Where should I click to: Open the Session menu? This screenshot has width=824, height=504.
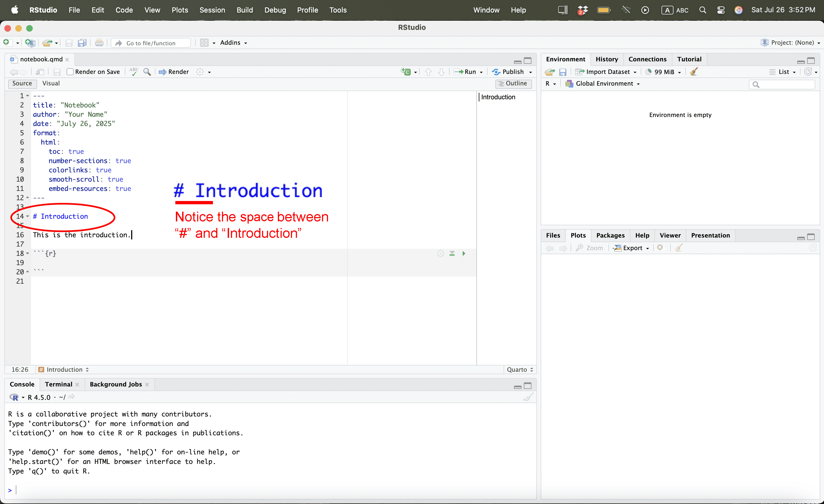(212, 10)
